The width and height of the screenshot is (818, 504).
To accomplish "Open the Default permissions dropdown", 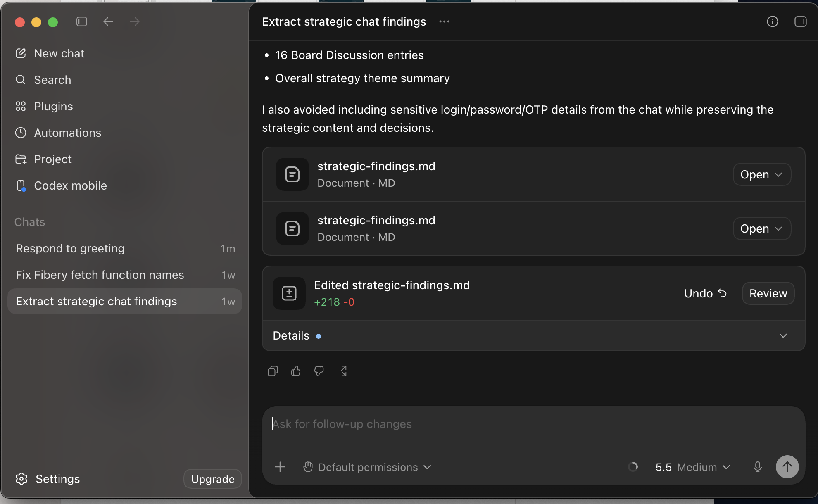I will click(367, 467).
